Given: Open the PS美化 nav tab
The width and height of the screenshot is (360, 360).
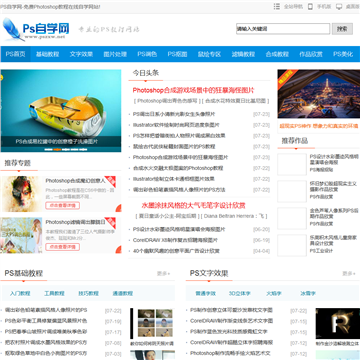Looking at the screenshot, I should [343, 54].
